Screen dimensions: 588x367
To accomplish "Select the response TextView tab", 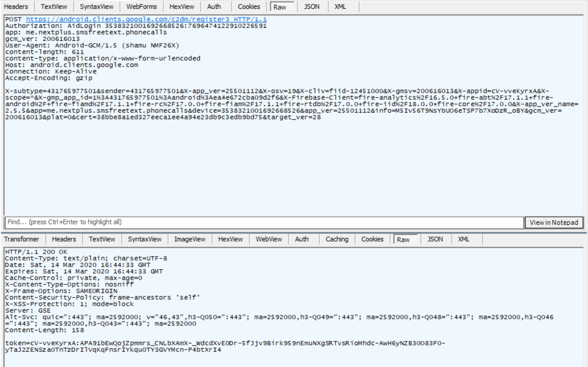I will [102, 239].
